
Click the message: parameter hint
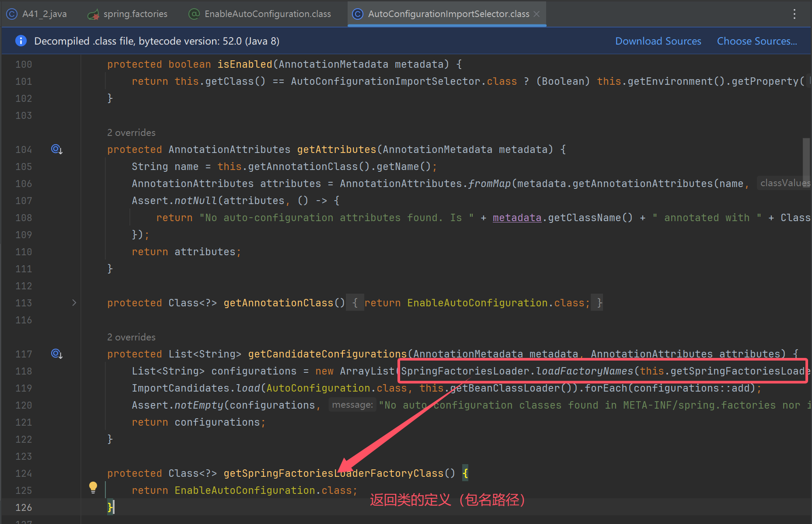(x=352, y=405)
